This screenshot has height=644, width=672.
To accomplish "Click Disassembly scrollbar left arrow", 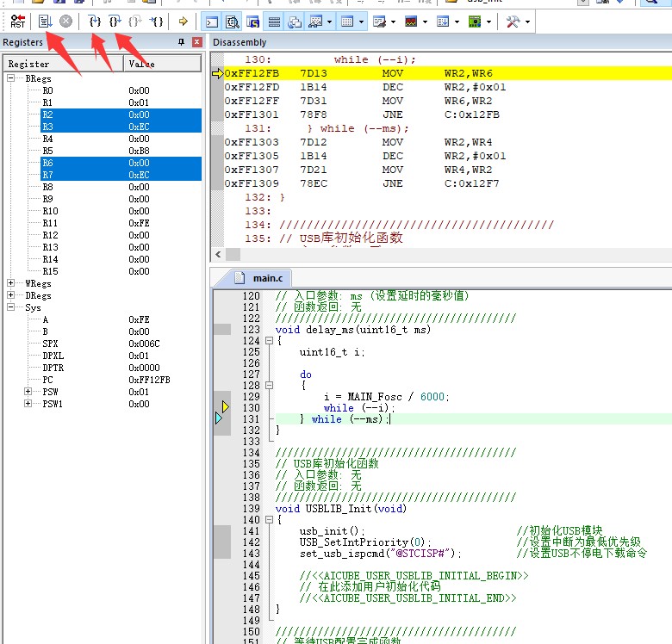I will point(219,254).
